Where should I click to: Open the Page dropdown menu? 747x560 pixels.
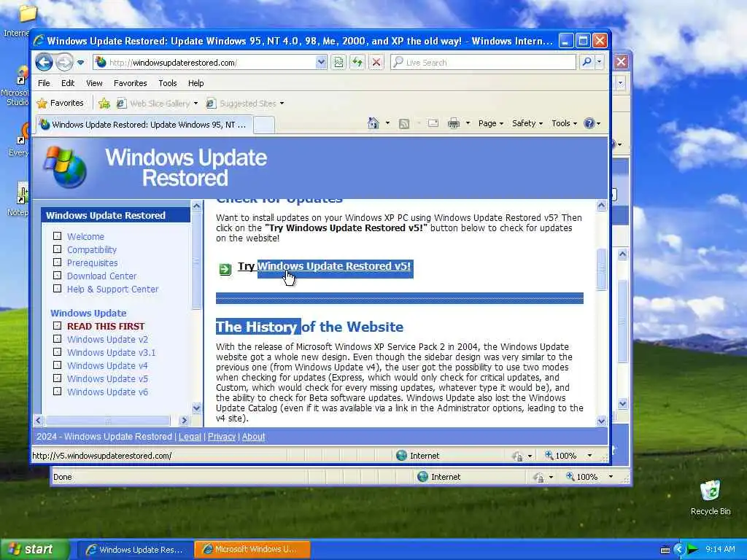click(491, 123)
